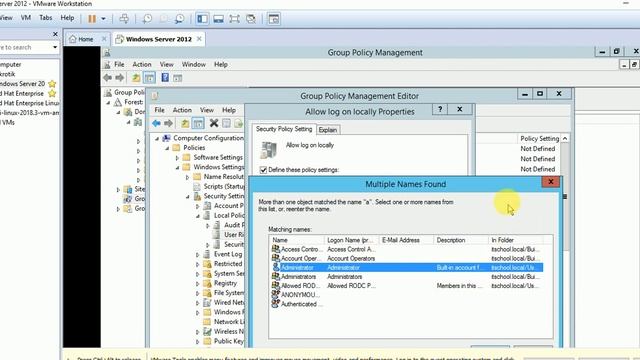Open the Tabs menu in VMware Workstation
The image size is (640, 360).
46,18
